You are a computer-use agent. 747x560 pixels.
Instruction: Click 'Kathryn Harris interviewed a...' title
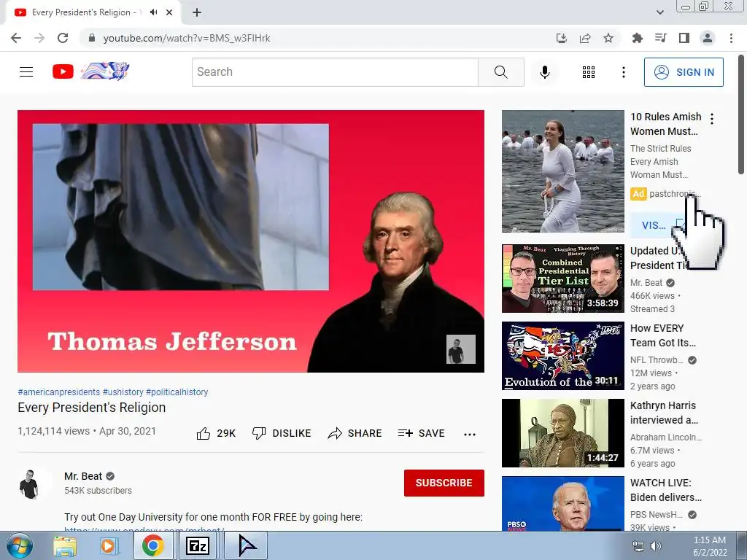click(x=664, y=413)
